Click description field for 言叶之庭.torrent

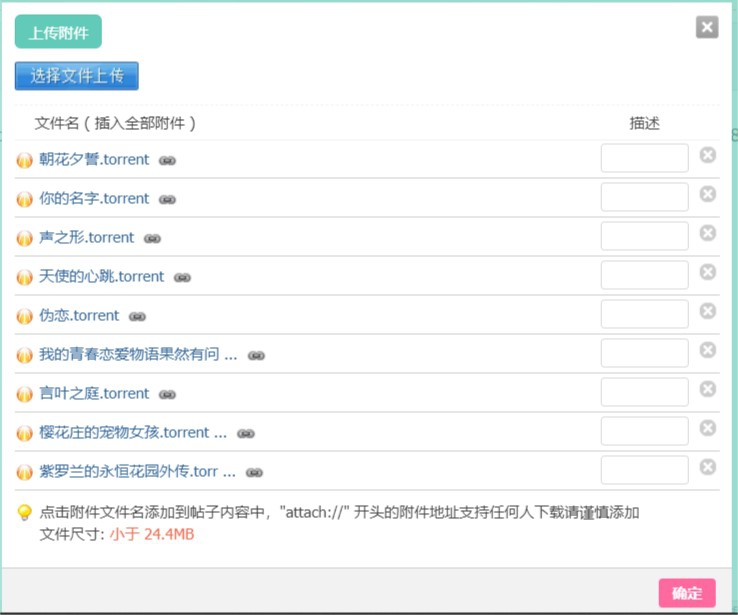[x=644, y=392]
